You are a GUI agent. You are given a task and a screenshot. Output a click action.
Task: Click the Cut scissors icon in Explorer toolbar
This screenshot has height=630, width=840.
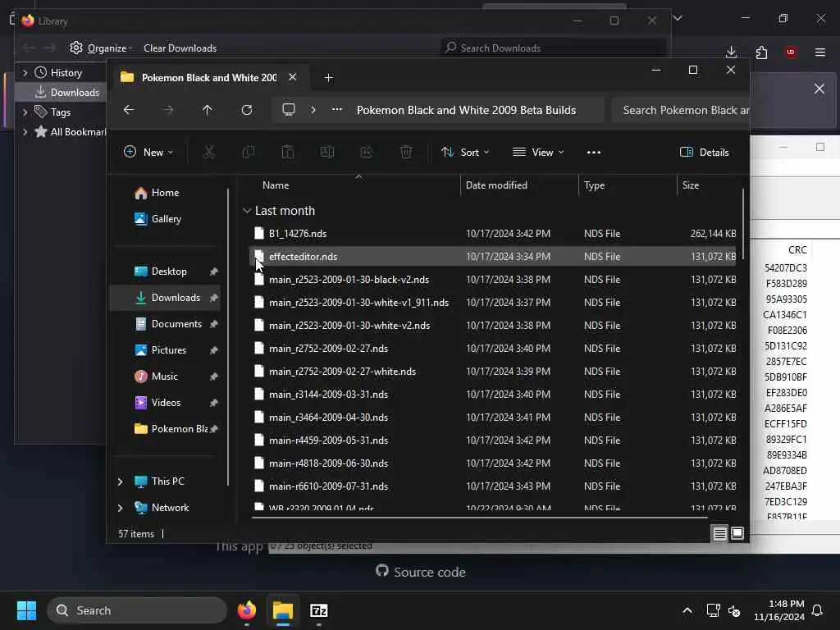click(209, 152)
